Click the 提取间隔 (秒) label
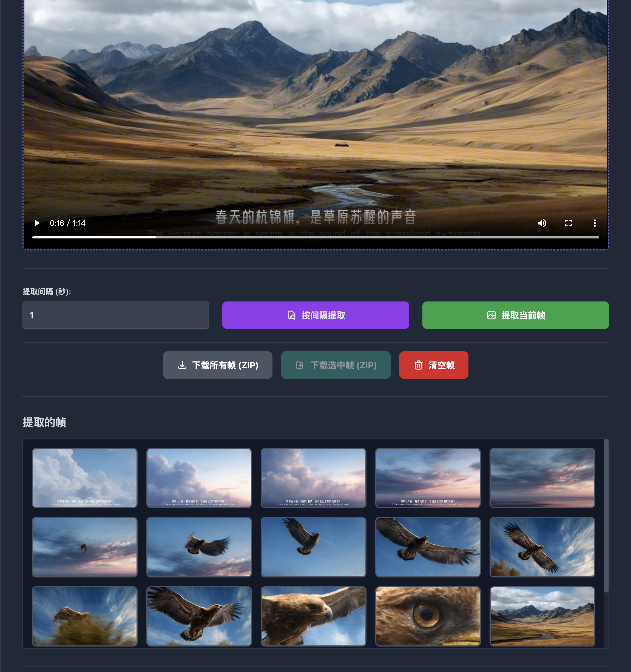Viewport: 631px width, 672px height. [47, 291]
